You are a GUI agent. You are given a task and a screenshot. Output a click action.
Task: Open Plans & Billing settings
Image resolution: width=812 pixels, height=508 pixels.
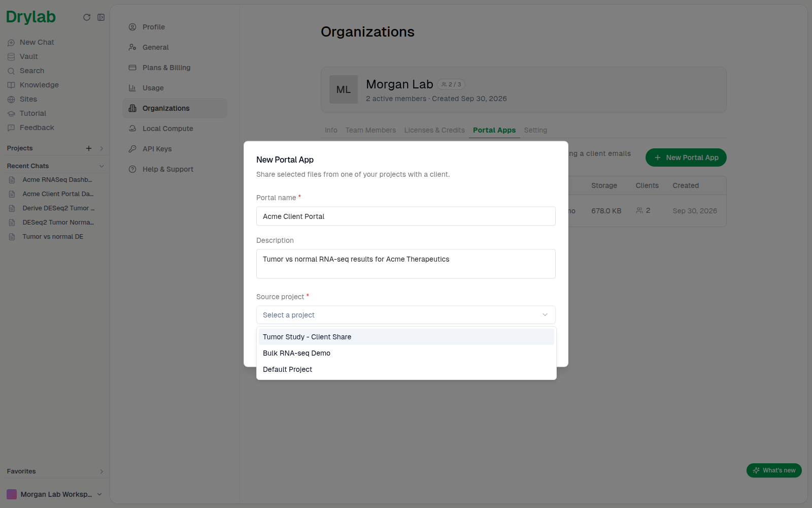click(175, 68)
